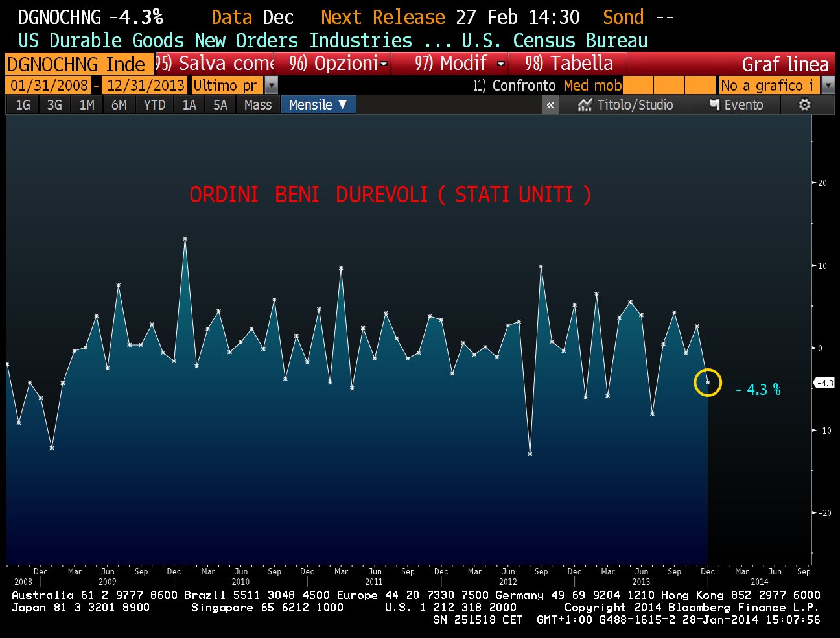This screenshot has width=840, height=638.
Task: Click the 20 y-axis label
Action: [x=822, y=183]
